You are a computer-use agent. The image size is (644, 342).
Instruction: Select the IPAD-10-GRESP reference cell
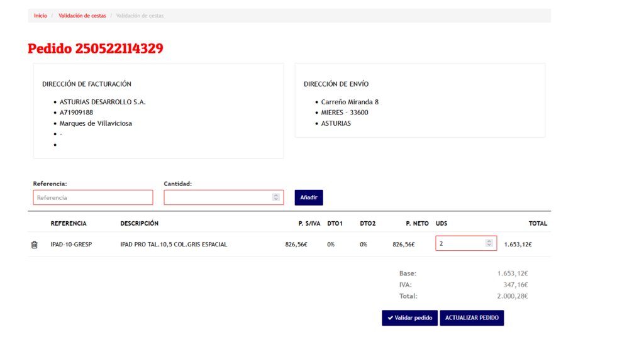pos(71,245)
